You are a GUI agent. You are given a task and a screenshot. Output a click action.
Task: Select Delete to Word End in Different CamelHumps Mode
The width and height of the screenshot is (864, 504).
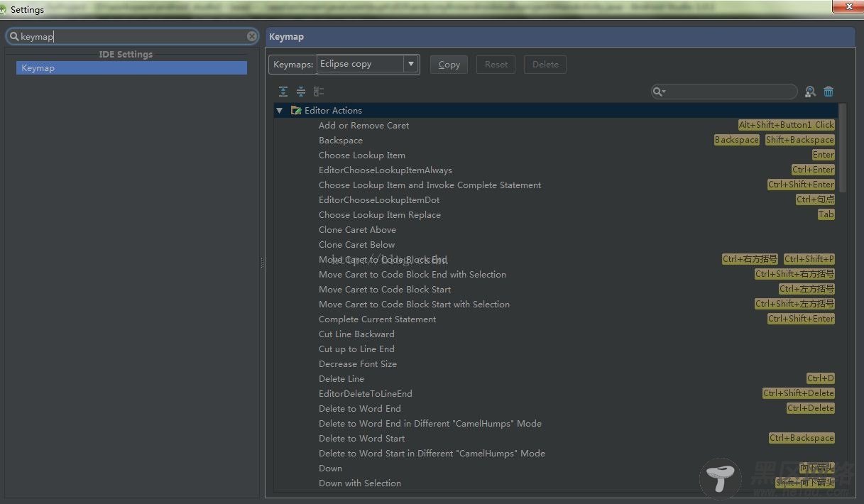click(430, 424)
